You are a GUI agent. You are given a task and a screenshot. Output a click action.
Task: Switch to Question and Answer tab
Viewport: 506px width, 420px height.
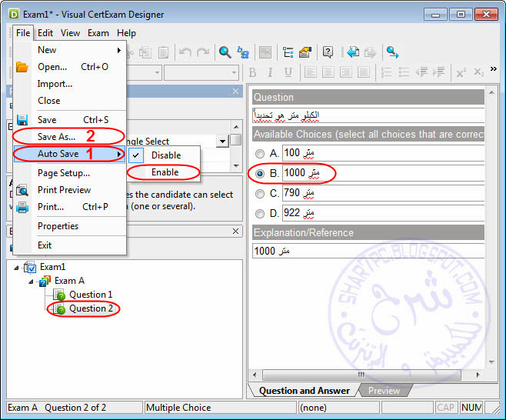[305, 391]
